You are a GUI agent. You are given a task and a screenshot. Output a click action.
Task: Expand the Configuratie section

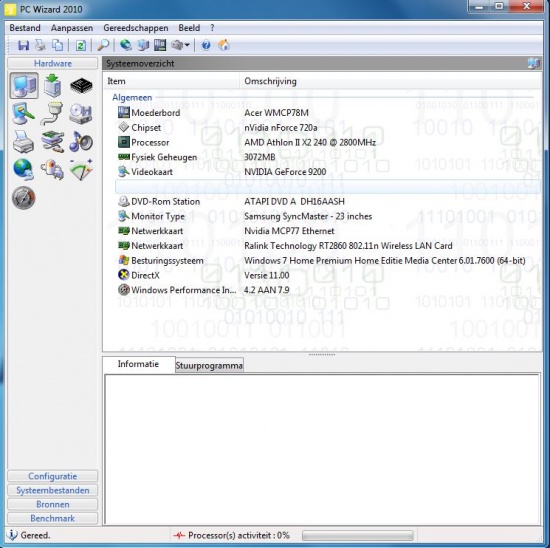[x=52, y=476]
